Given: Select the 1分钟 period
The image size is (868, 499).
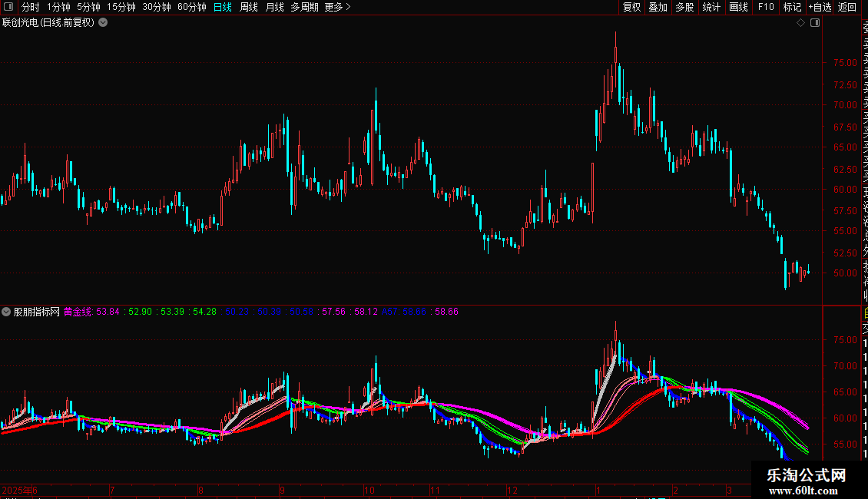Looking at the screenshot, I should (58, 7).
